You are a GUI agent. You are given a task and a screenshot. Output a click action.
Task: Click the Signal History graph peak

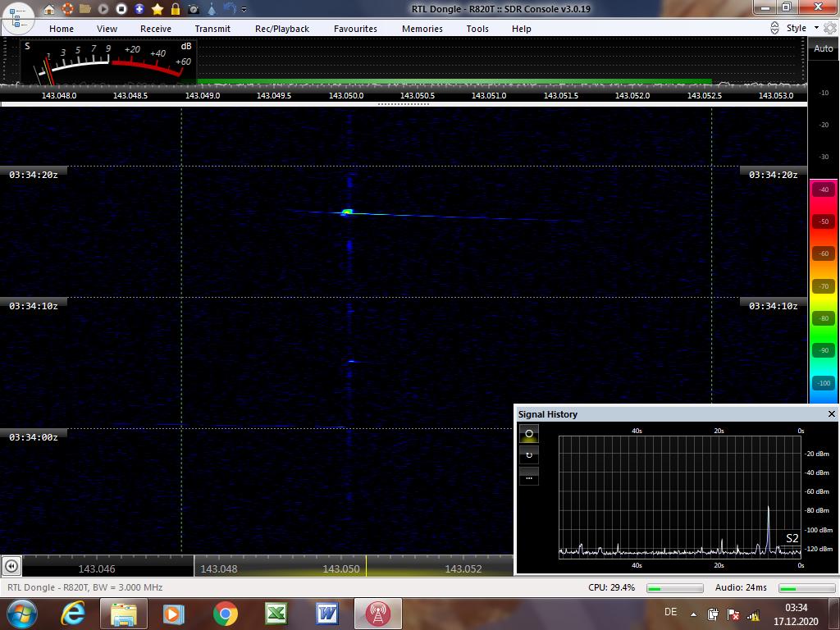click(768, 527)
